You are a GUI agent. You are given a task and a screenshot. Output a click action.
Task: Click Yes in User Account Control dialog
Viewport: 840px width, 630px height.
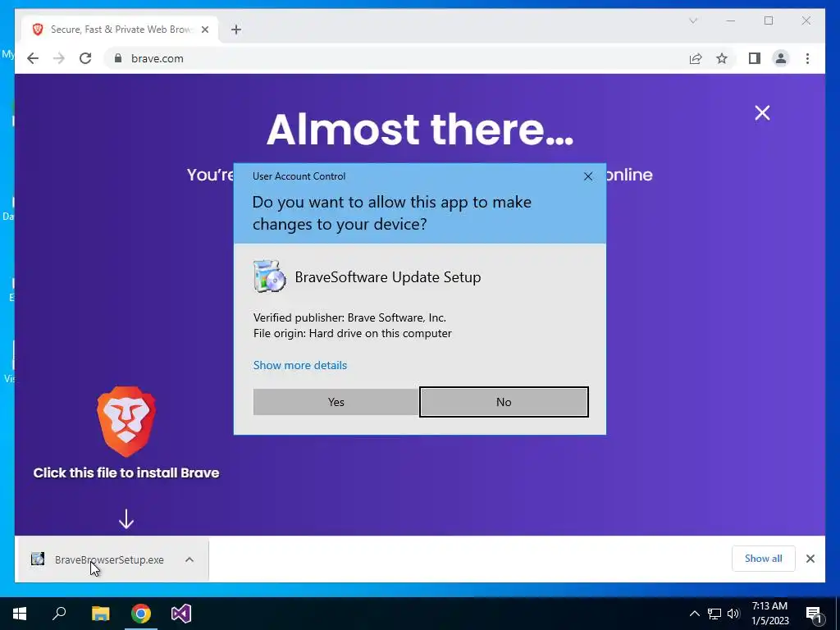click(x=336, y=402)
